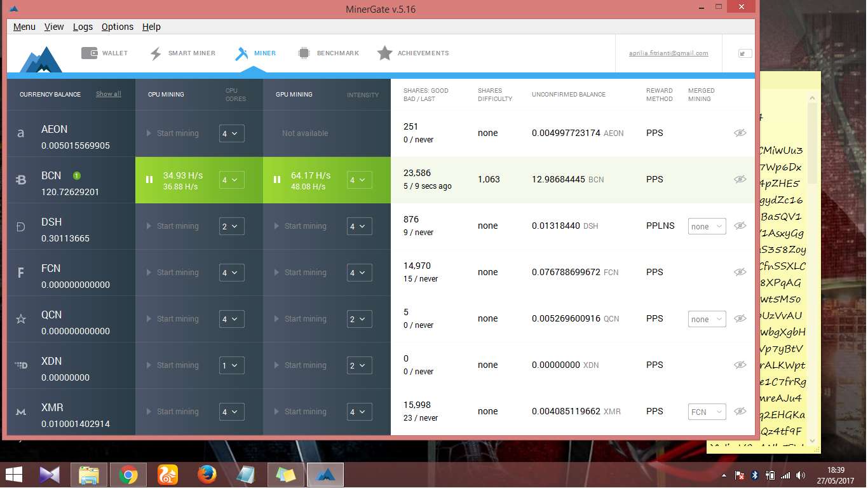Click the XMR currency icon
Image resolution: width=868 pixels, height=488 pixels.
[21, 412]
